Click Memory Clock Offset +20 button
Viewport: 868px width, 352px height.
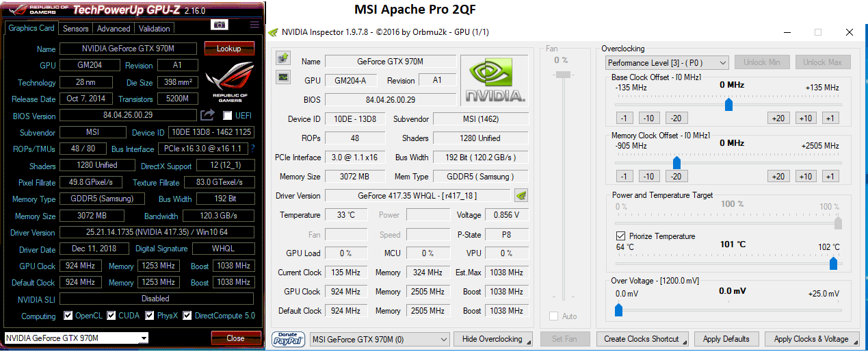pos(778,176)
